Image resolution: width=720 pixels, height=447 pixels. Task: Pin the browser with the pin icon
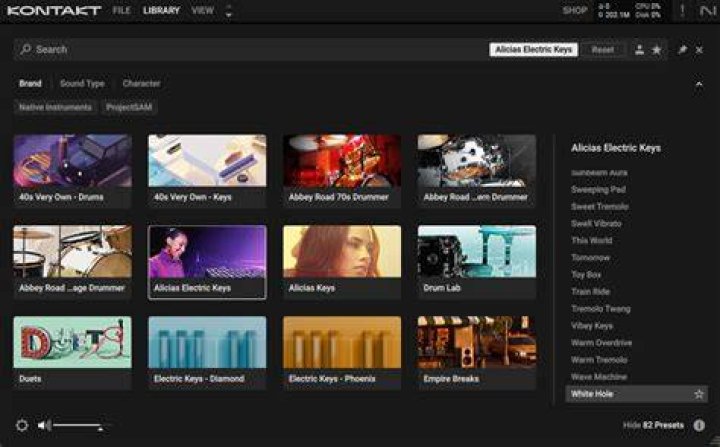[682, 50]
